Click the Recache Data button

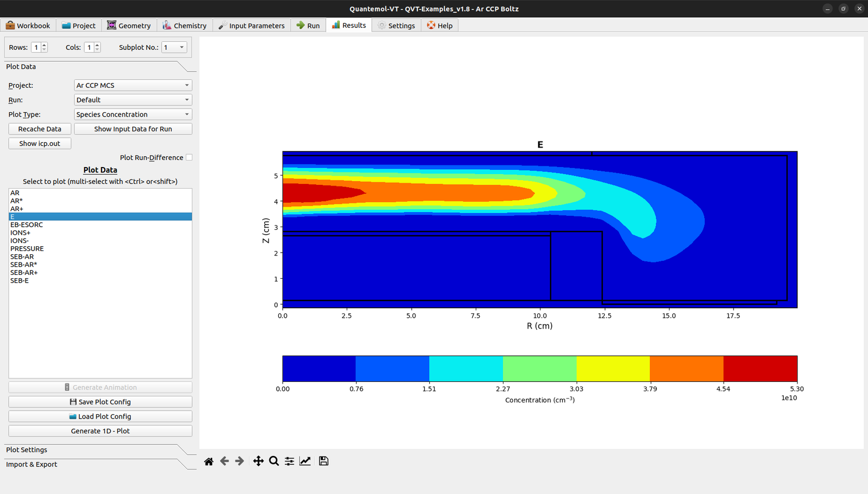[x=40, y=129]
